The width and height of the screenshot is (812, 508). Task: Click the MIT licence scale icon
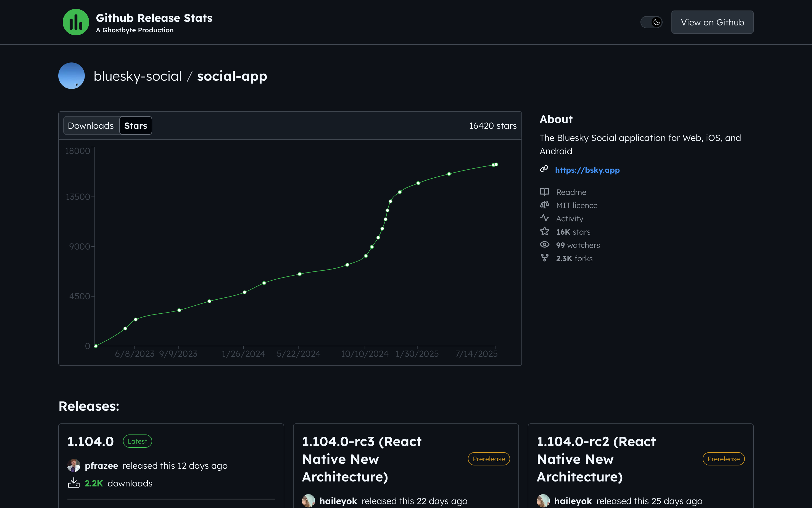[x=544, y=205]
